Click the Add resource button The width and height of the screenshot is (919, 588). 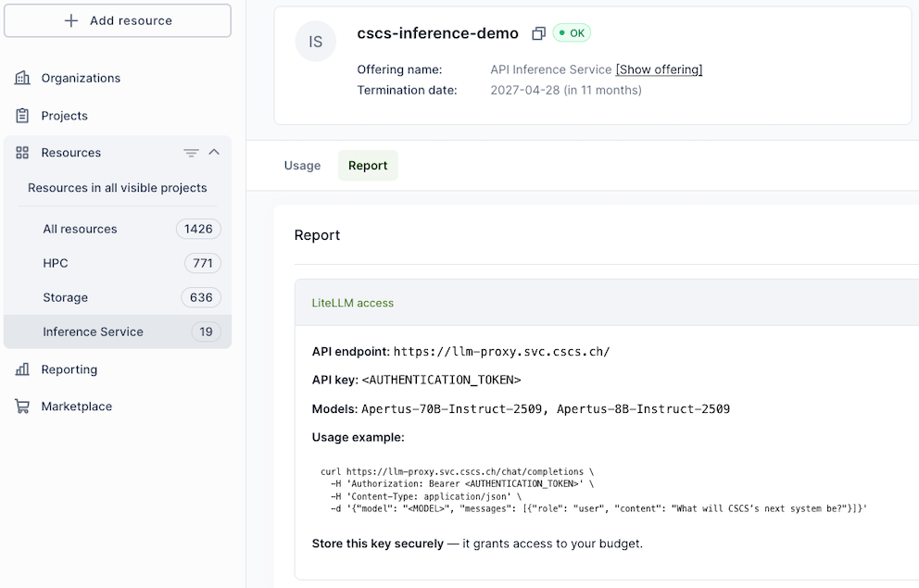(118, 20)
